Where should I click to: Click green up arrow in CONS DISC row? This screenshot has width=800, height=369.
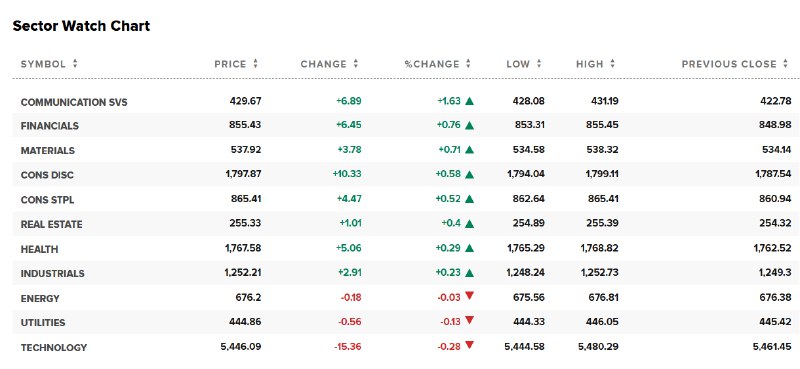tap(469, 175)
